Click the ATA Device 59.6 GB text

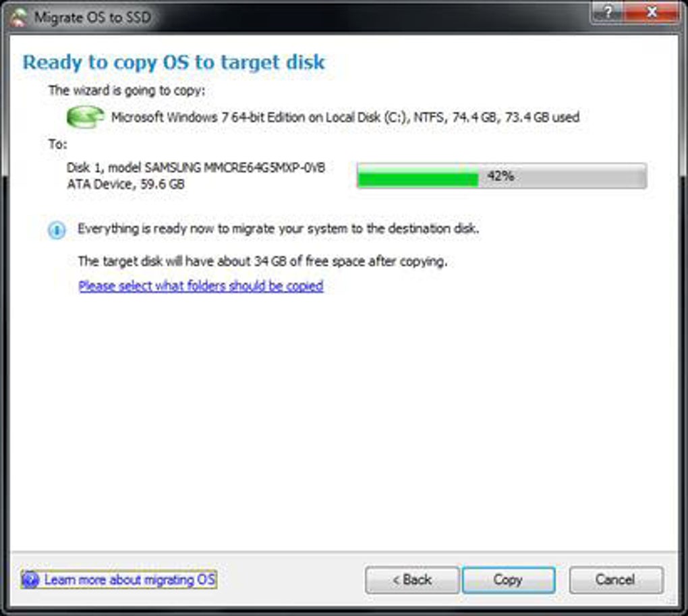(125, 184)
